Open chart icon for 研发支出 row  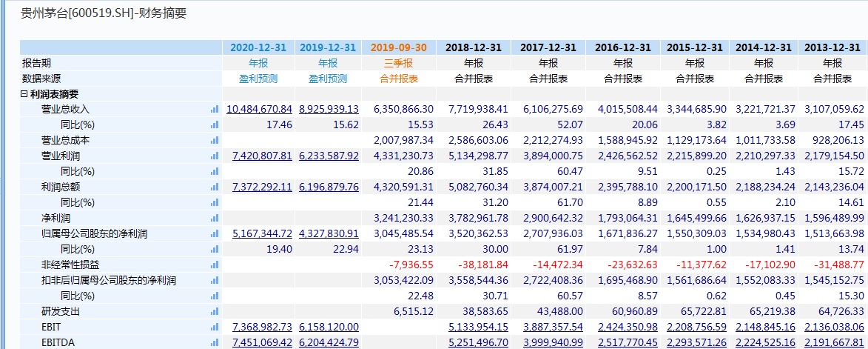pos(215,312)
